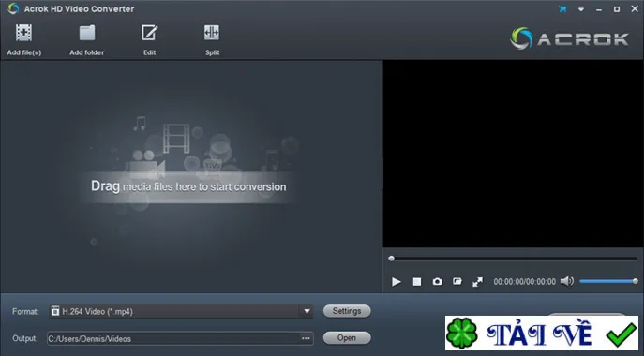This screenshot has width=644, height=356.
Task: Play the preview video
Action: 396,282
